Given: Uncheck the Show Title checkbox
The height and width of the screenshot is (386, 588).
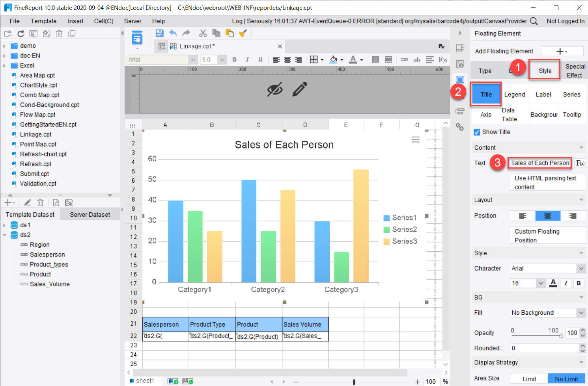Looking at the screenshot, I should 477,132.
